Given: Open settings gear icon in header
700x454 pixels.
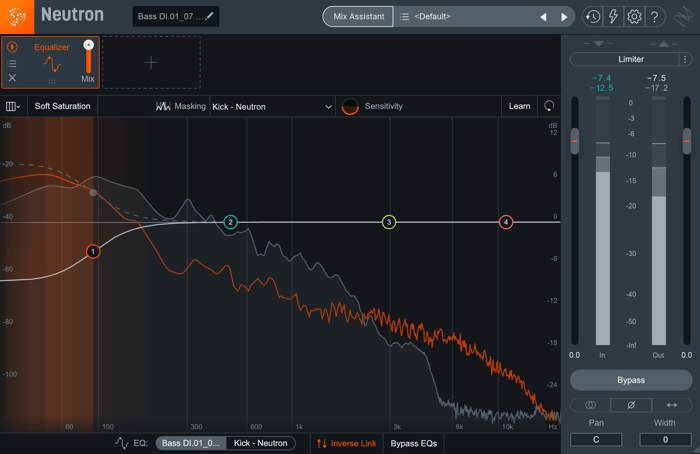Looking at the screenshot, I should [634, 17].
